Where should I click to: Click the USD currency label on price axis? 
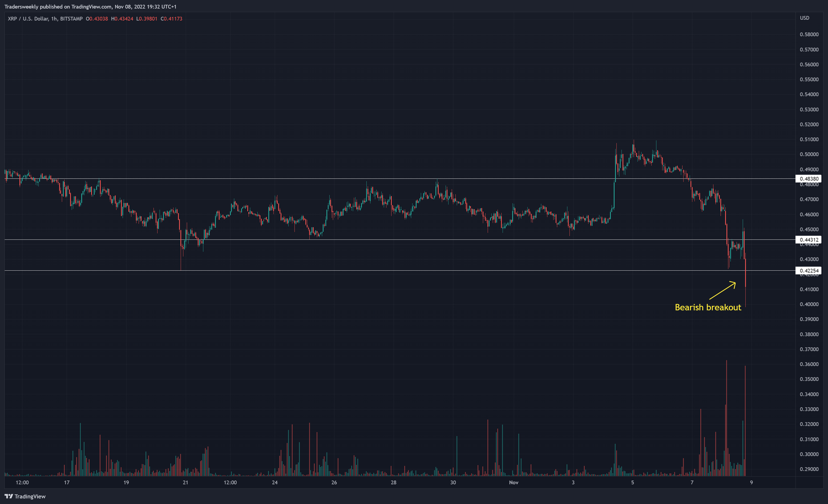[x=805, y=18]
